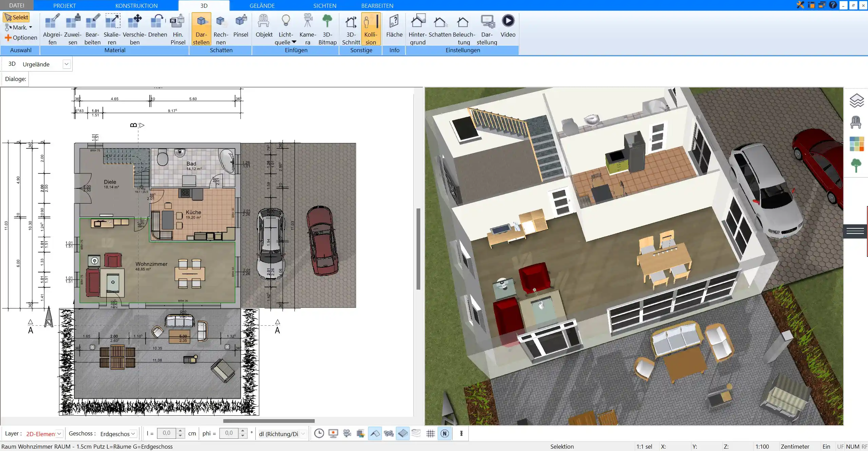
Task: Switch to the KONSTRUKTION tab
Action: pyautogui.click(x=136, y=6)
